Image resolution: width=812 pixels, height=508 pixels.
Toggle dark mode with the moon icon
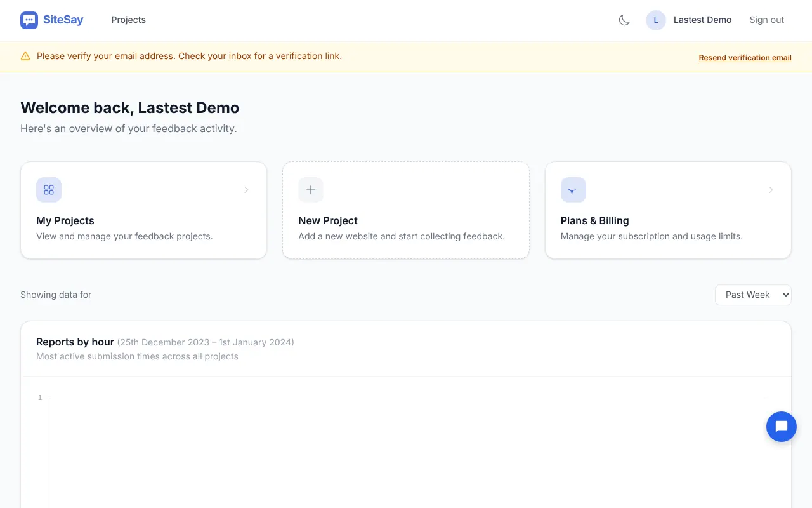(x=624, y=20)
